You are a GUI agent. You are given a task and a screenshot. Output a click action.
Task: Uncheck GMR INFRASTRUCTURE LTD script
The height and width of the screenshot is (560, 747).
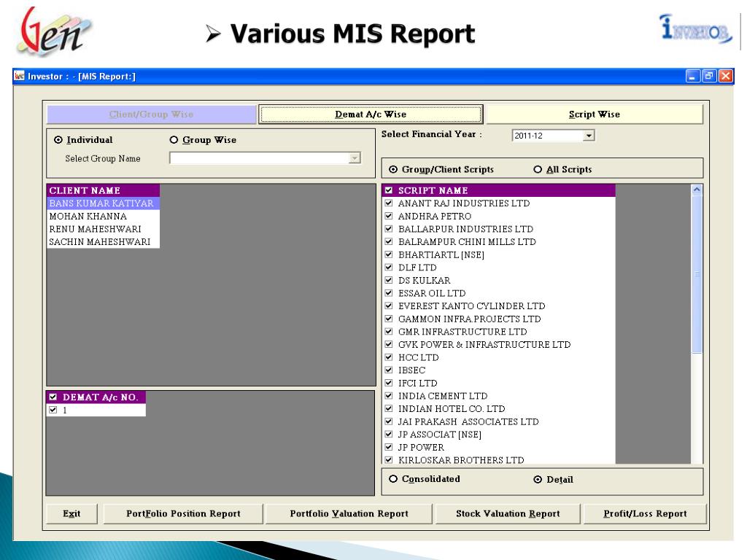point(389,332)
